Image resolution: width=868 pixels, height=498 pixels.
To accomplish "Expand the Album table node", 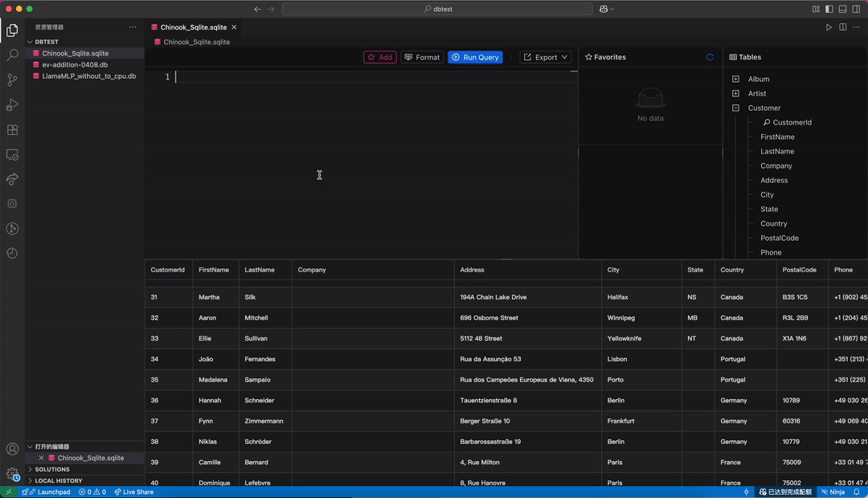I will pyautogui.click(x=735, y=80).
